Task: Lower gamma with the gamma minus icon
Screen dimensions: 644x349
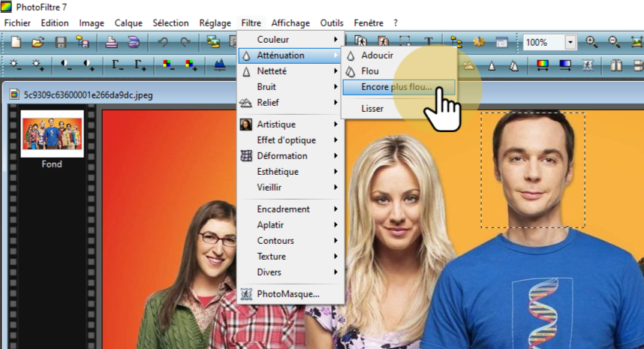Action: click(x=117, y=65)
